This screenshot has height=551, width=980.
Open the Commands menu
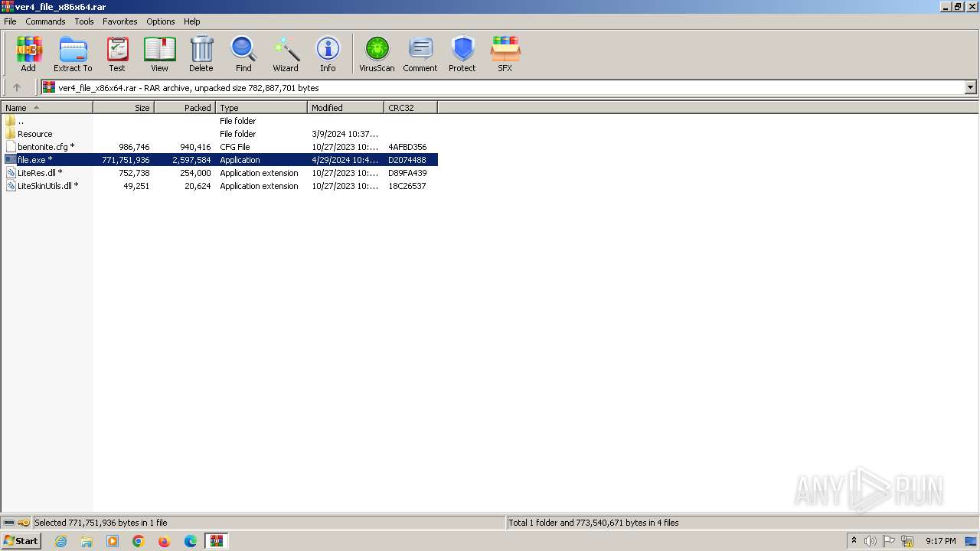(x=45, y=21)
